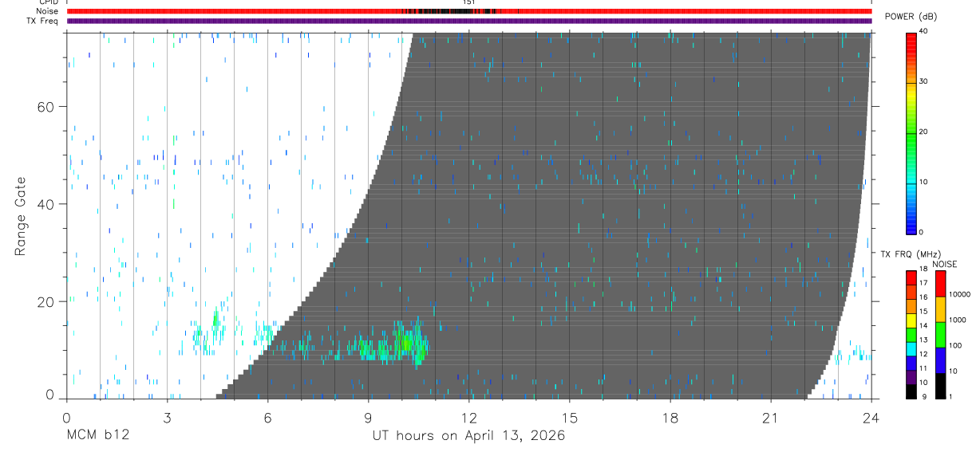Click the red Noise strip above plot
This screenshot has height=452, width=980.
pos(468,11)
